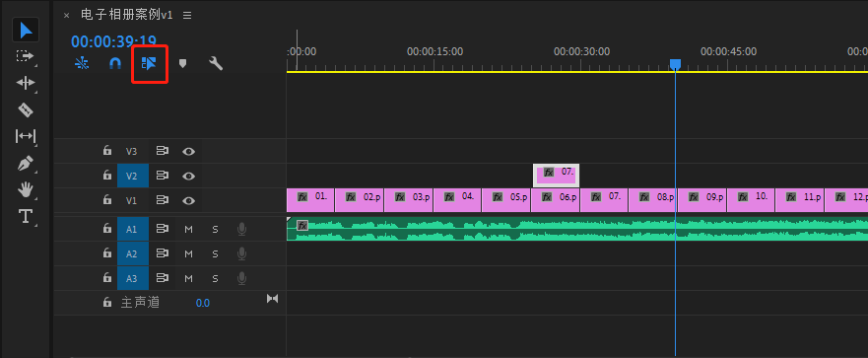Target the V1 track header

(x=131, y=201)
